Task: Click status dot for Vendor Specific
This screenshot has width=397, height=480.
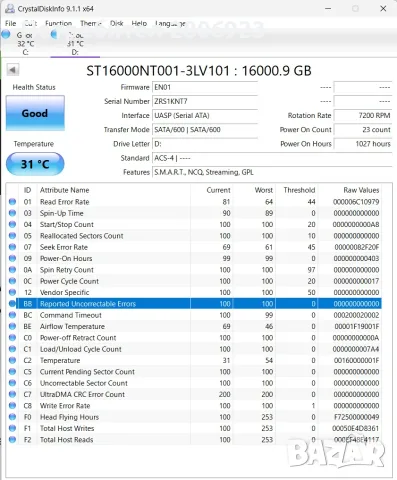Action: point(12,292)
